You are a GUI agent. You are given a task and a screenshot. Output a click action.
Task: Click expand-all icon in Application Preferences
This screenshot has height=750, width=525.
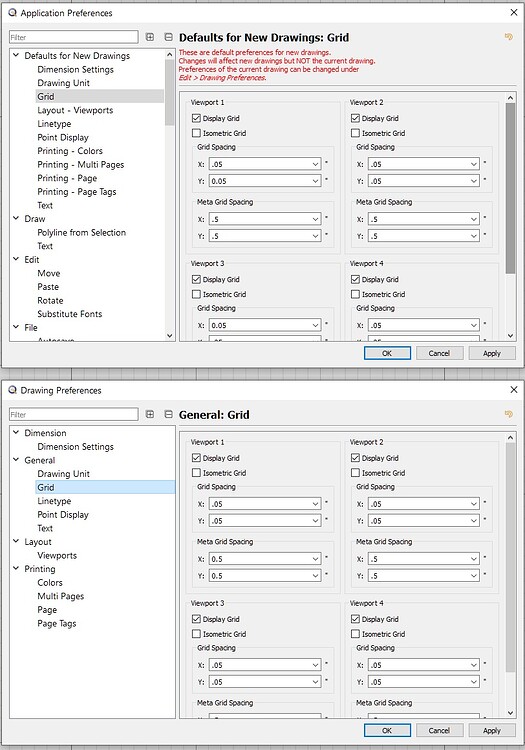point(150,37)
